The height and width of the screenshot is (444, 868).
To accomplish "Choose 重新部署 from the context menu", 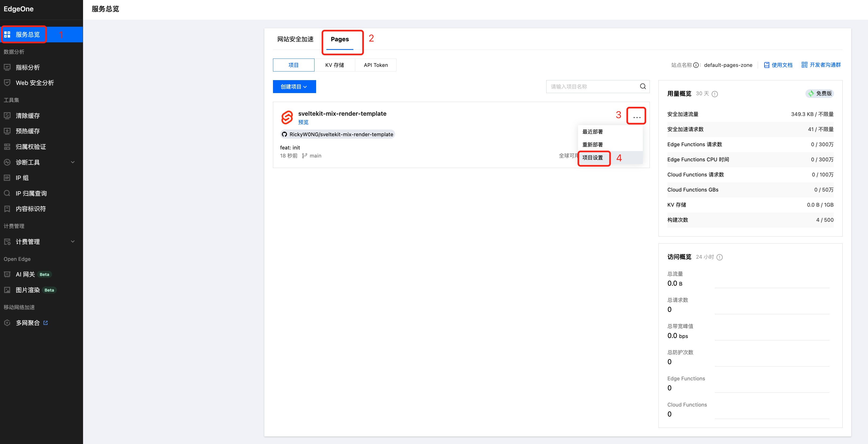I will [x=592, y=145].
